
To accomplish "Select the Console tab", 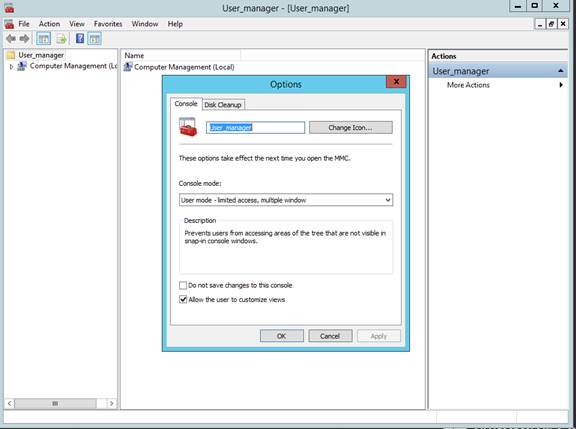I will (x=186, y=104).
